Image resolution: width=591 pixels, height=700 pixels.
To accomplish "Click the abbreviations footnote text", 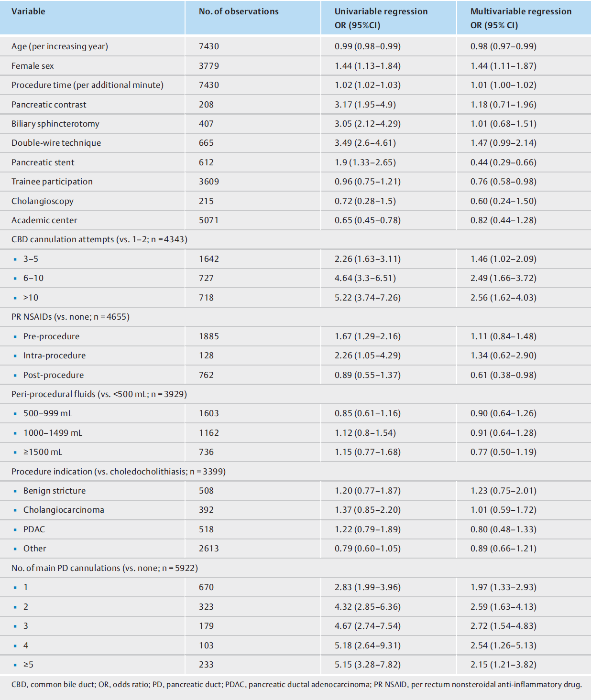I will [x=296, y=685].
